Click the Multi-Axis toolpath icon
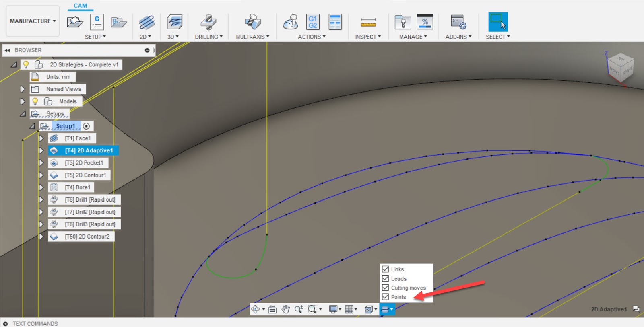Image resolution: width=644 pixels, height=327 pixels. (252, 22)
